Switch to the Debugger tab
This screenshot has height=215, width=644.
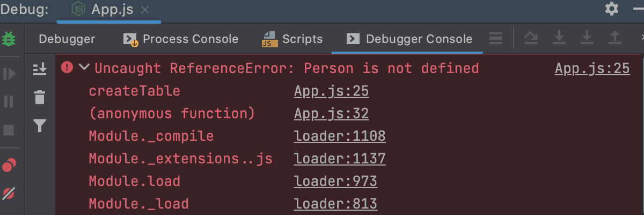[67, 39]
